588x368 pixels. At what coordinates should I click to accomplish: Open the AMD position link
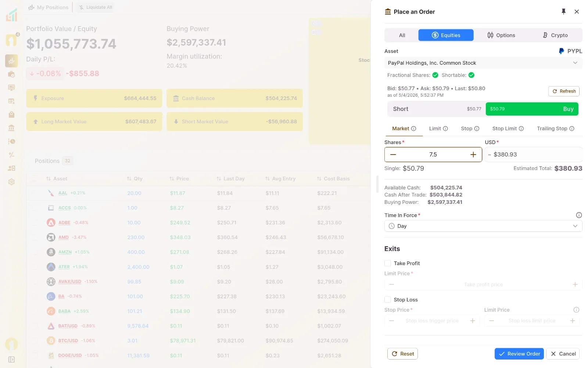click(64, 237)
